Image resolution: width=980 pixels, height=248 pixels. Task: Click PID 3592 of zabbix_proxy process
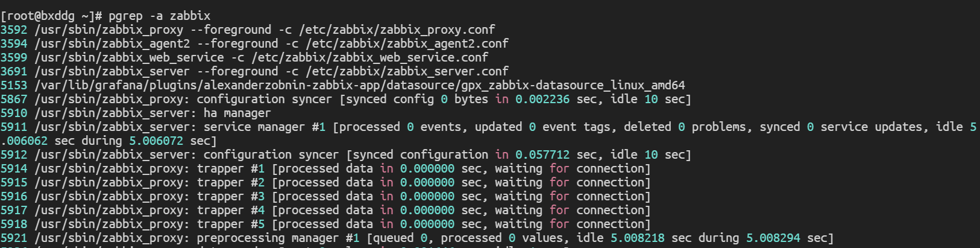[14, 30]
